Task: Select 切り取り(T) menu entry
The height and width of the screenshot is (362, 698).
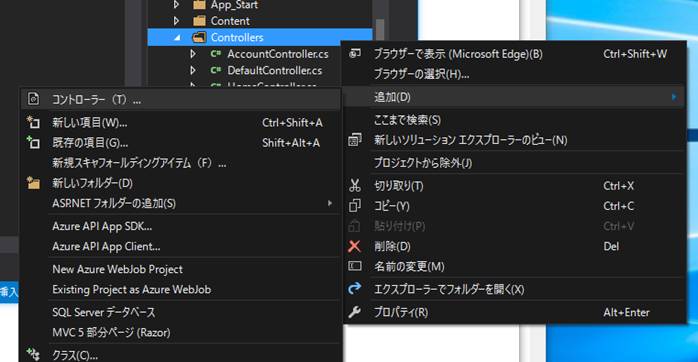Action: [x=514, y=185]
